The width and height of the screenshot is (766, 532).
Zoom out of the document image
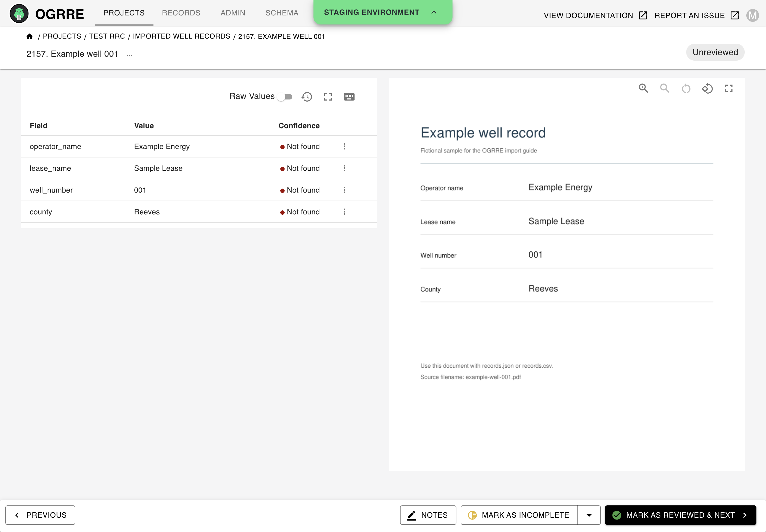coord(665,88)
